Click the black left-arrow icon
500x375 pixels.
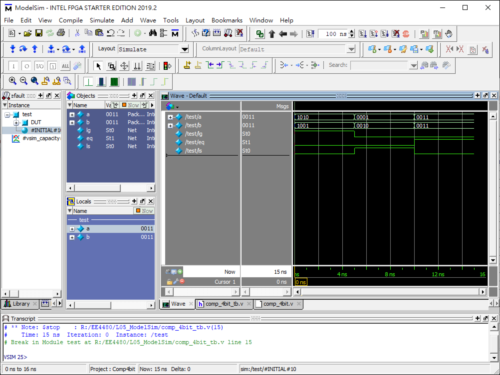click(283, 34)
